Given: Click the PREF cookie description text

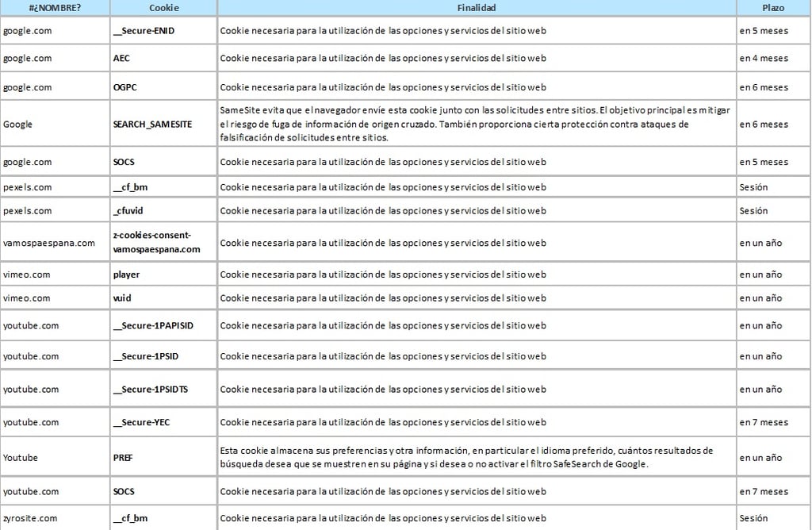Looking at the screenshot, I should click(x=466, y=458).
